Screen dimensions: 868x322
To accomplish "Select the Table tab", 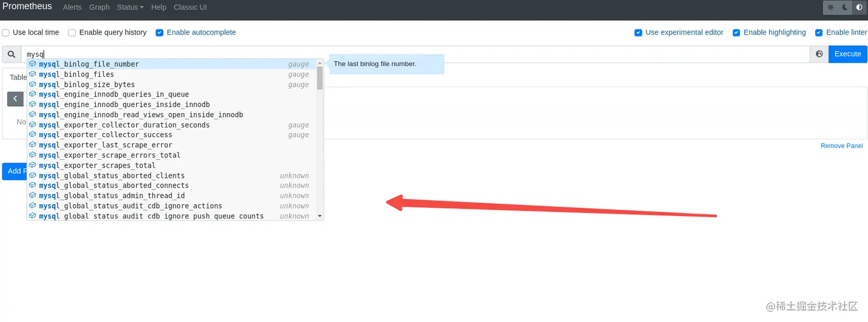I will click(18, 77).
